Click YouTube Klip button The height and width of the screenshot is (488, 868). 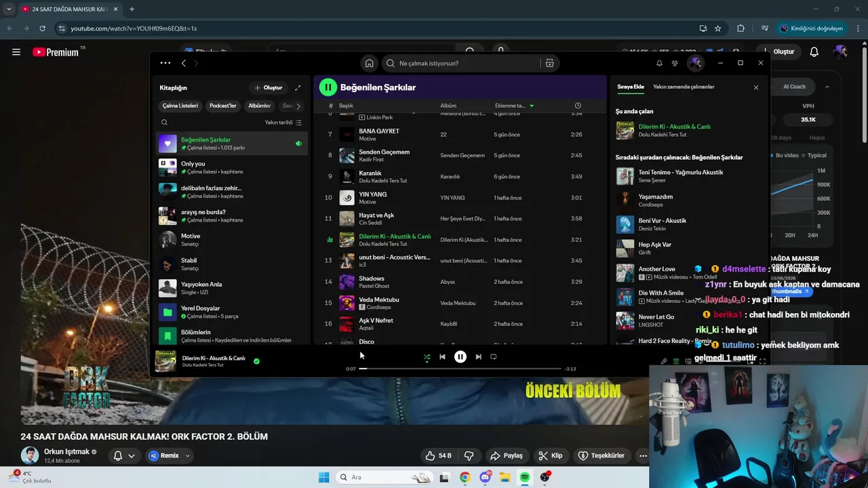point(551,455)
